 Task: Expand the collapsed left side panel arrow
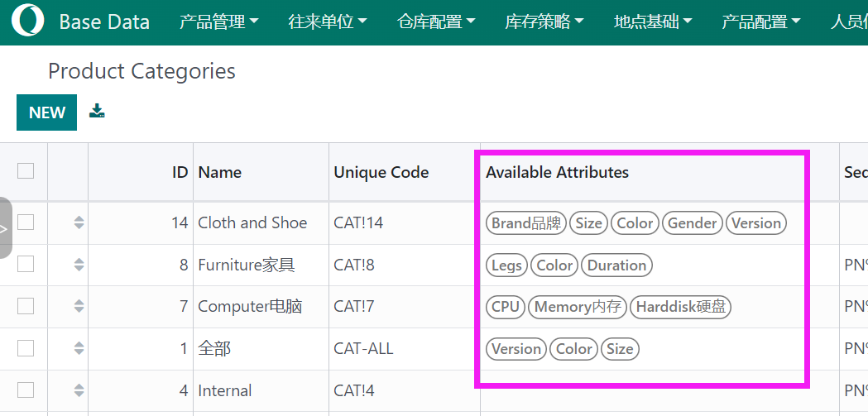[5, 228]
